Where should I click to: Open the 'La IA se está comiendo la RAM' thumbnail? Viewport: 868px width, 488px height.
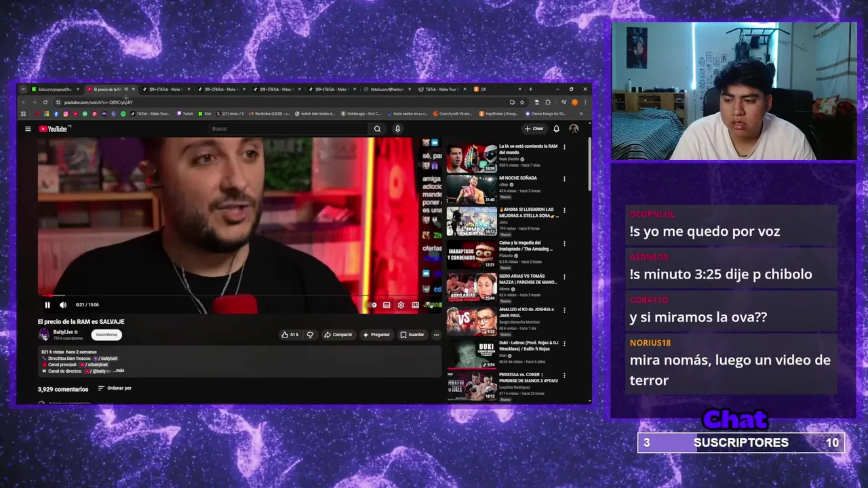[471, 158]
